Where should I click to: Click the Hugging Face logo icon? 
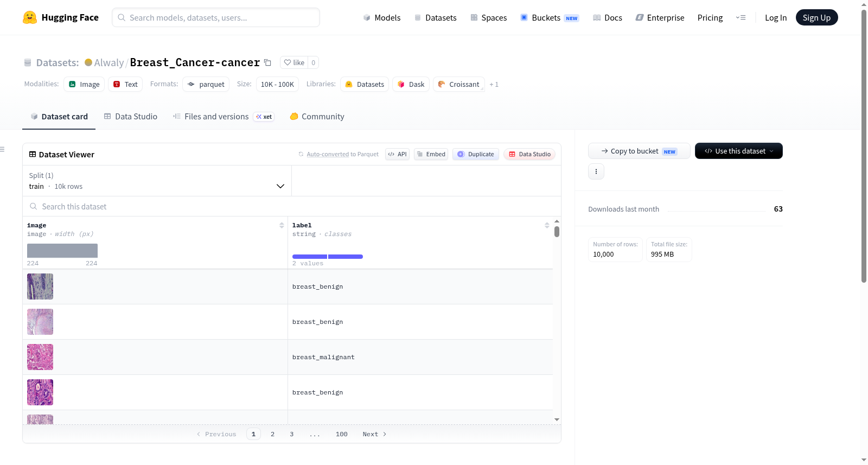point(30,17)
